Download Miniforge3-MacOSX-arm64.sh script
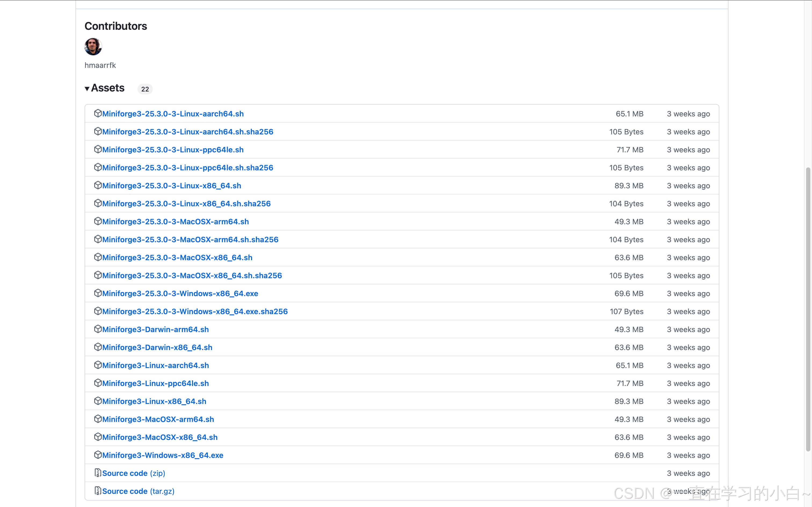The height and width of the screenshot is (507, 812). click(158, 420)
